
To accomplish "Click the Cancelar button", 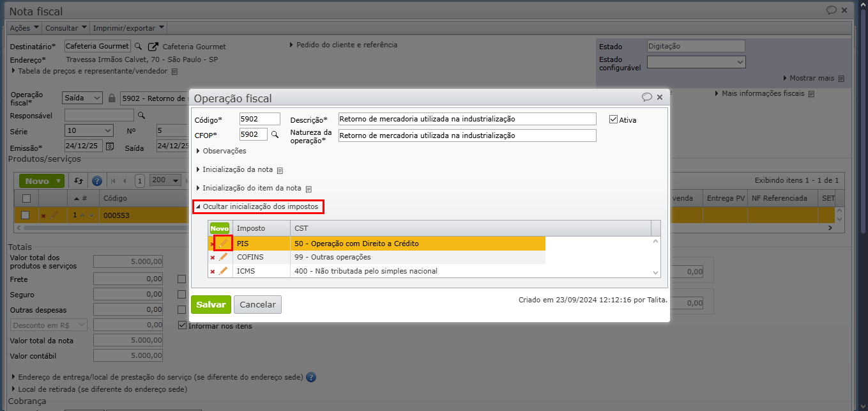I will click(257, 305).
